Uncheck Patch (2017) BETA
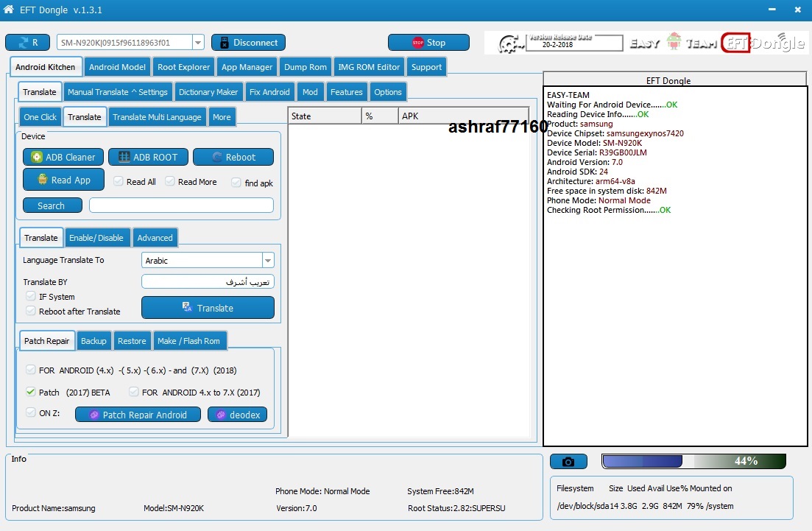812x531 pixels. click(x=31, y=392)
